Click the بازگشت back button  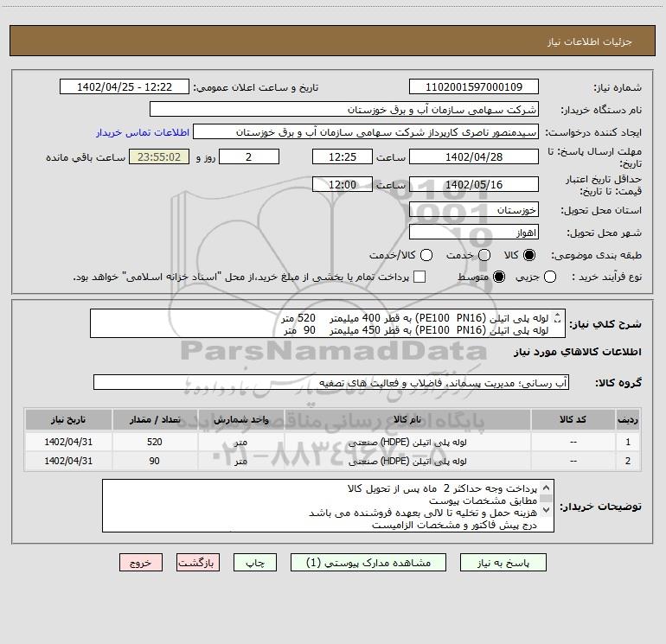198,563
